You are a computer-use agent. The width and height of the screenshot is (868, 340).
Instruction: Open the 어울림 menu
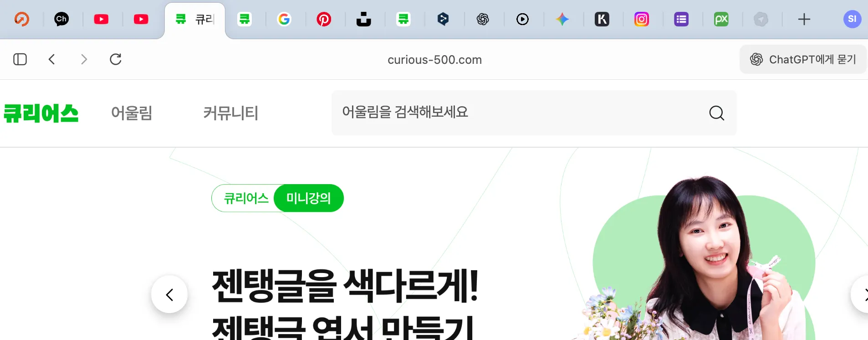pyautogui.click(x=132, y=113)
